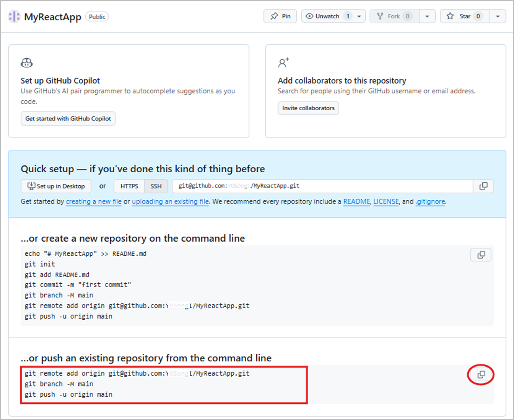
Task: Click the add collaborators person icon
Action: [x=284, y=62]
